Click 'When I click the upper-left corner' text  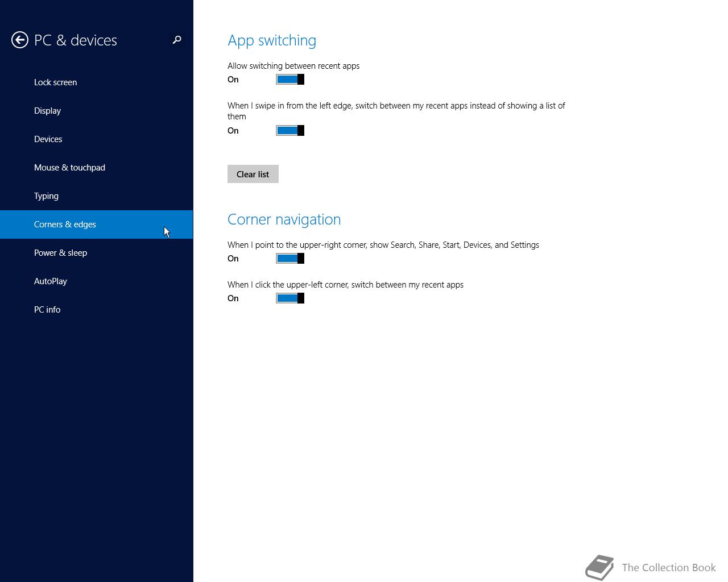coord(345,285)
